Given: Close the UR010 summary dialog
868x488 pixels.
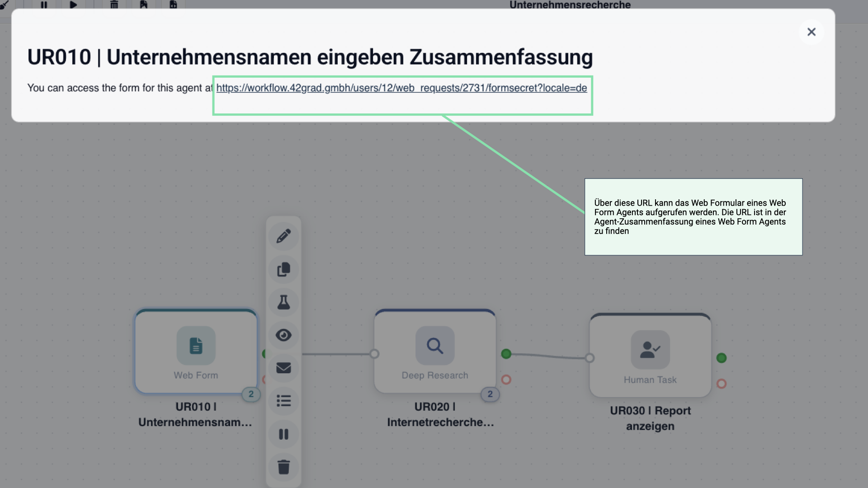Looking at the screenshot, I should click(811, 32).
